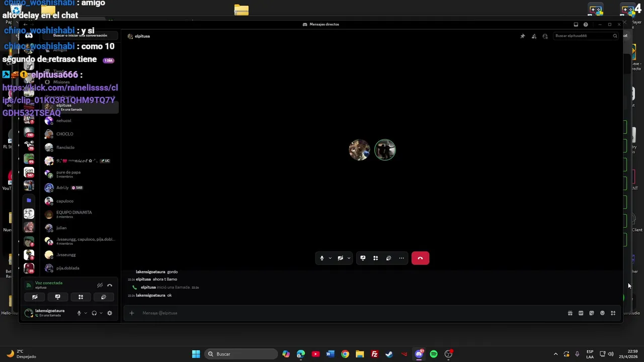The image size is (644, 362).
Task: Click Discord home logo button
Action: click(29, 36)
